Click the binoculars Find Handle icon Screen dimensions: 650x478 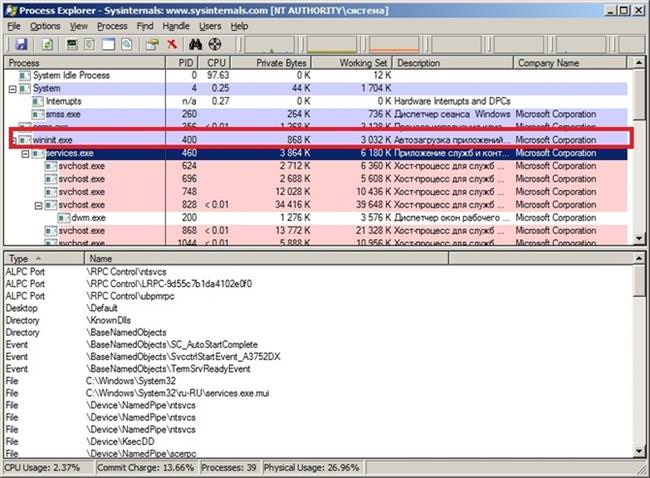[x=195, y=44]
